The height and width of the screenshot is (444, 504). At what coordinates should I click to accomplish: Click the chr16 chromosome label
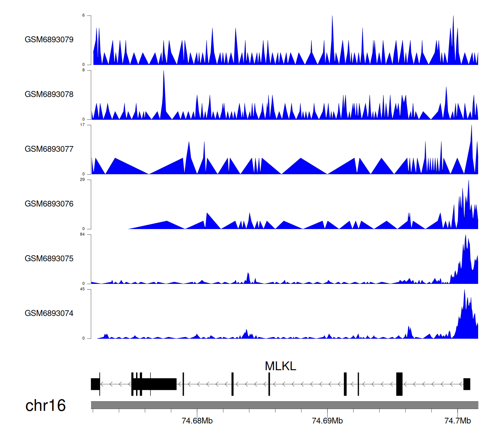pyautogui.click(x=45, y=406)
